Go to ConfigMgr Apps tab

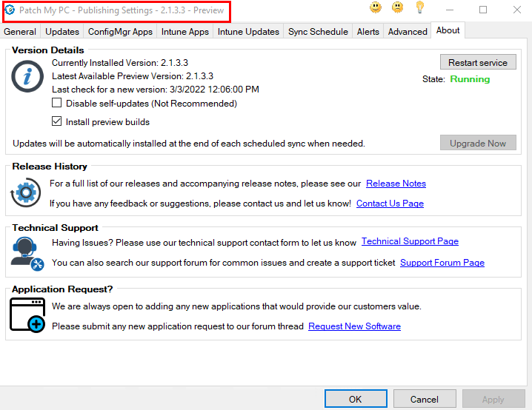pos(120,32)
